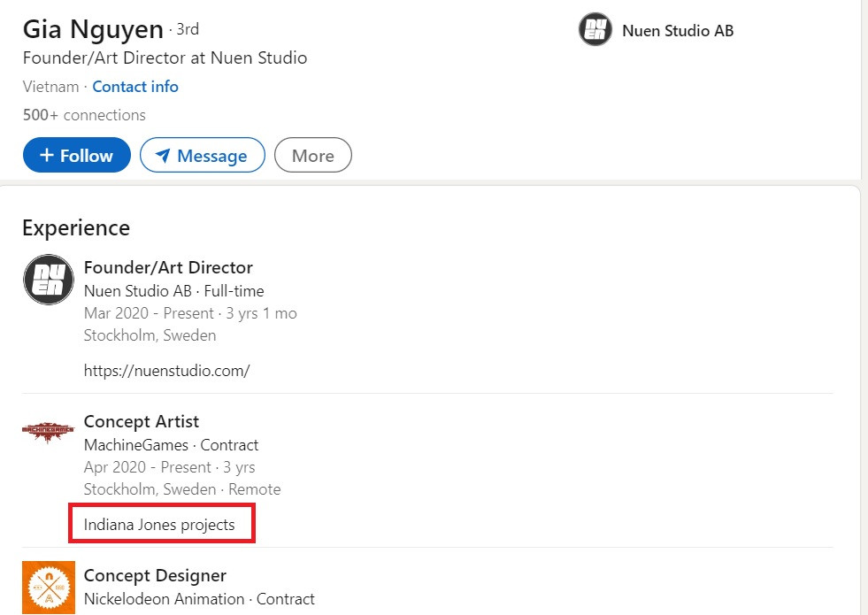Click the MachineGames · Contract company line
This screenshot has height=615, width=868.
[171, 445]
